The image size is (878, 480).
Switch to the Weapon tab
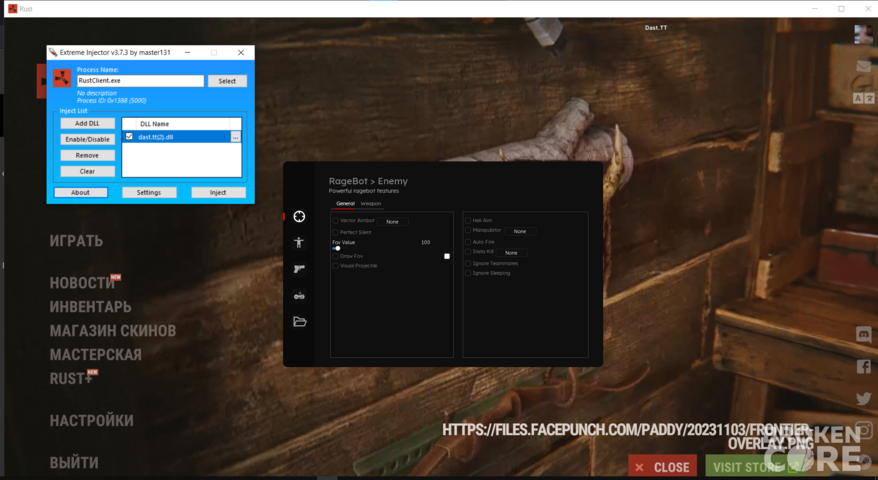pos(371,203)
